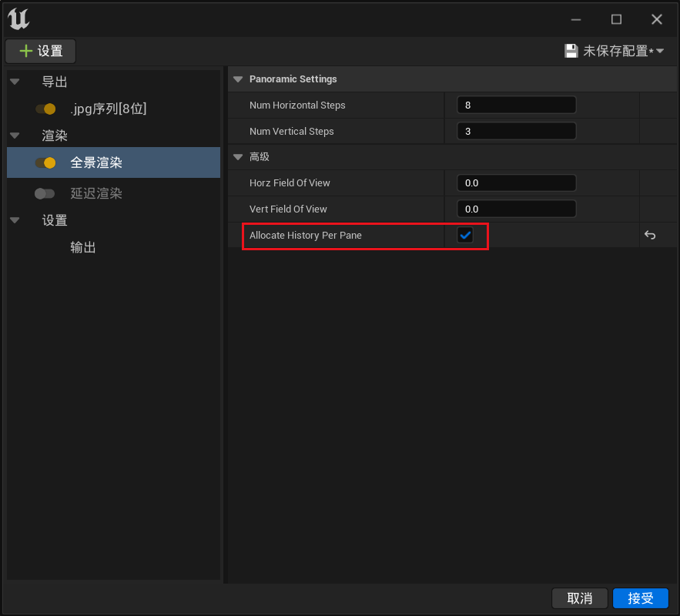Toggle the 全景渲染 enable switch
Image resolution: width=680 pixels, height=616 pixels.
(45, 163)
